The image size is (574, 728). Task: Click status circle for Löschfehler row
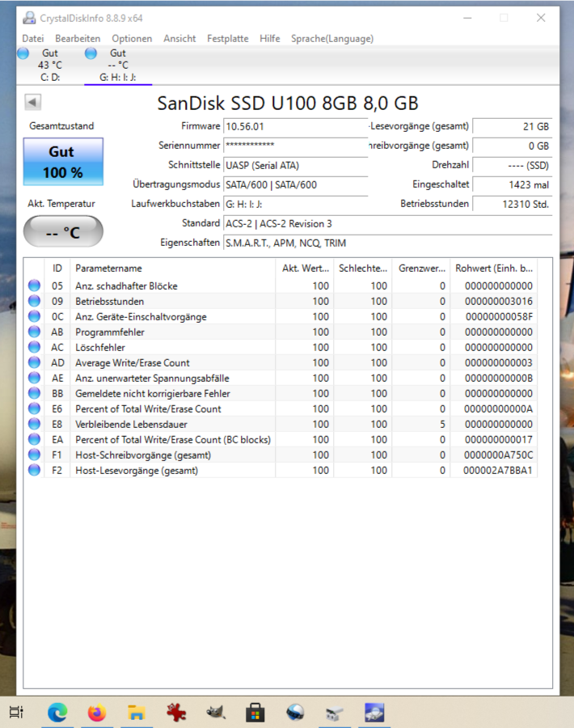pyautogui.click(x=34, y=347)
